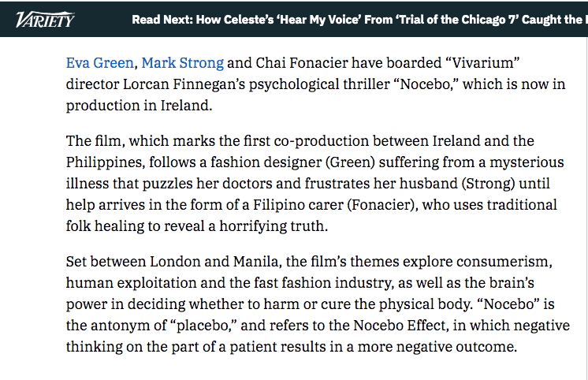The height and width of the screenshot is (380, 588).
Task: Click the 'Read Next:' label in header
Action: (162, 20)
